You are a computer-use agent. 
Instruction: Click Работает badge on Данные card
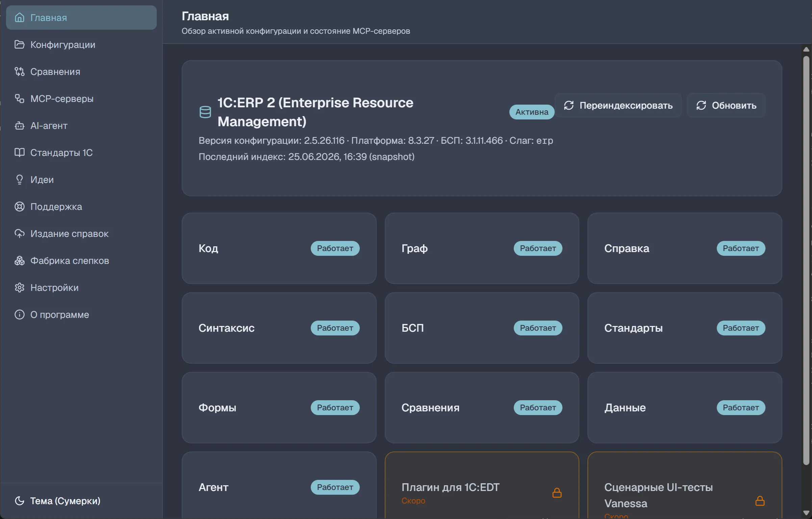[x=741, y=408]
